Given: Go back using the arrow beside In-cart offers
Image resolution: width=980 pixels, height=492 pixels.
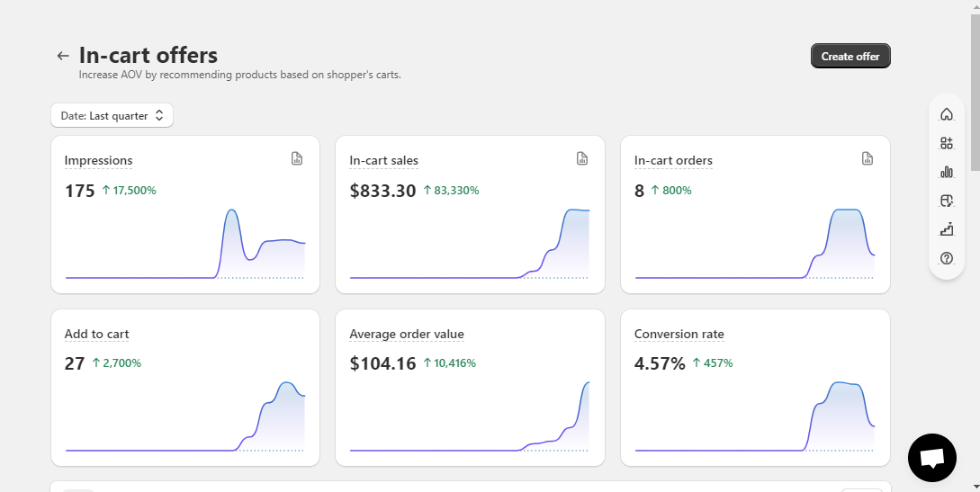Looking at the screenshot, I should [62, 56].
